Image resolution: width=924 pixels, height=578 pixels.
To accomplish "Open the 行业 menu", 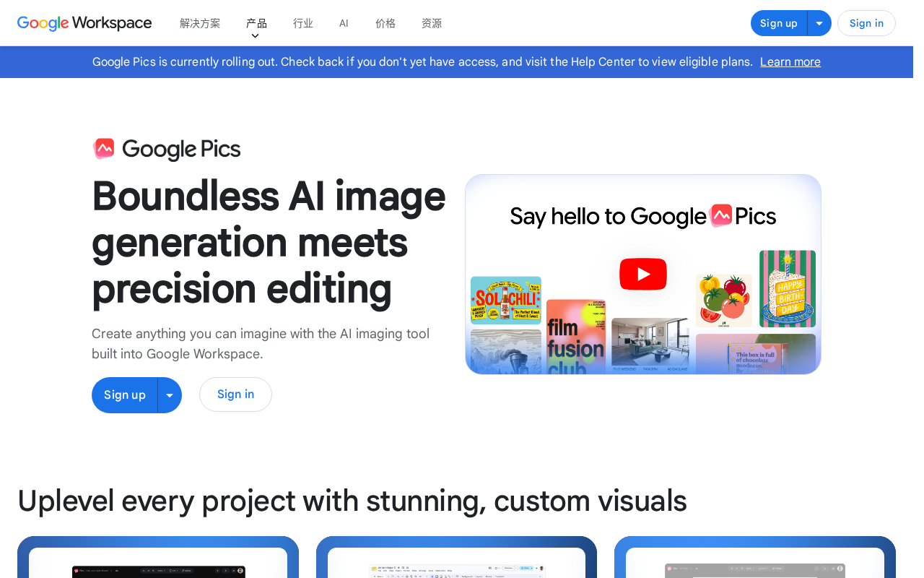I will click(x=303, y=23).
